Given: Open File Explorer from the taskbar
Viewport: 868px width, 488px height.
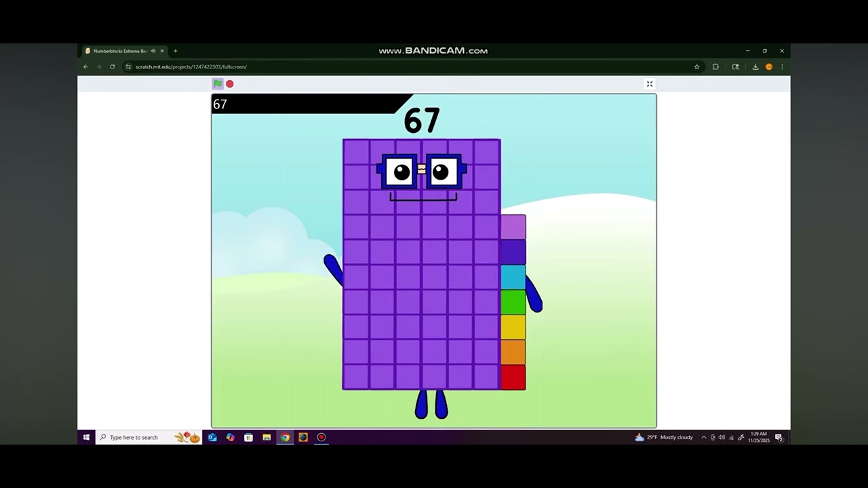Looking at the screenshot, I should (x=267, y=437).
